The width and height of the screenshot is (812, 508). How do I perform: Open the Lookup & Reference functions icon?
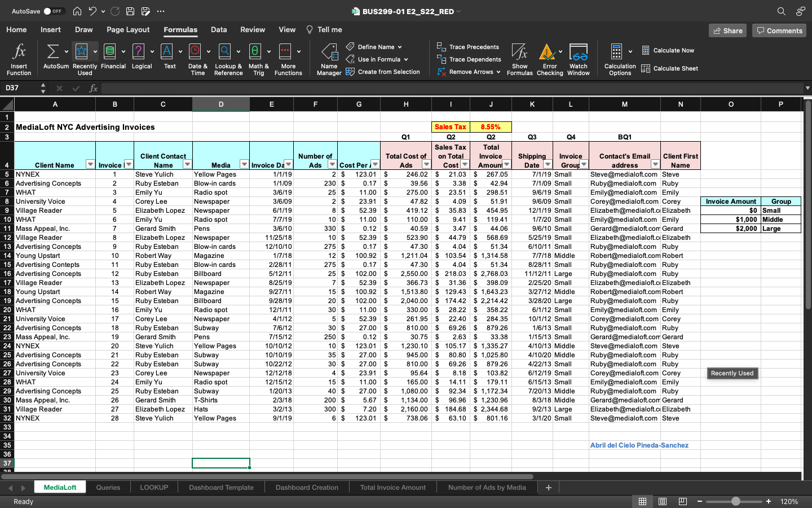225,52
